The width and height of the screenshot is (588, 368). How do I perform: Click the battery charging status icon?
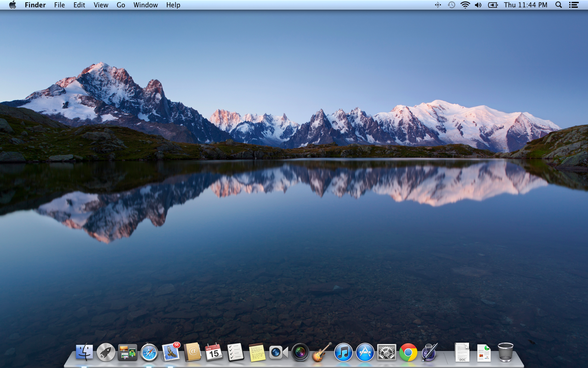pos(493,5)
